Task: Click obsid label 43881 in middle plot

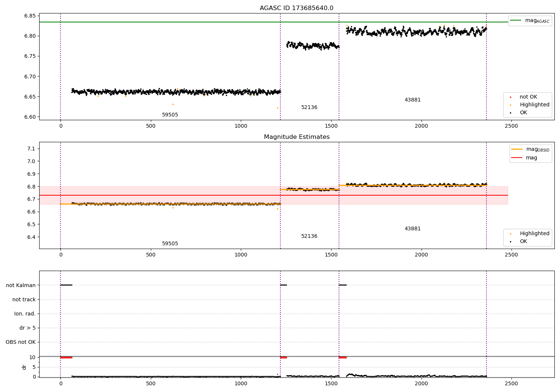Action: (413, 228)
